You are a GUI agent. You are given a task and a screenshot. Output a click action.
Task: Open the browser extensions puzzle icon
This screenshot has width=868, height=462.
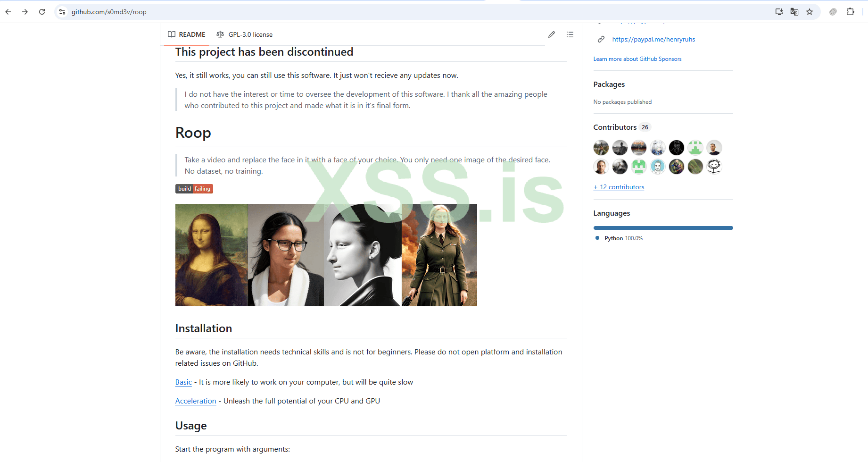[850, 12]
